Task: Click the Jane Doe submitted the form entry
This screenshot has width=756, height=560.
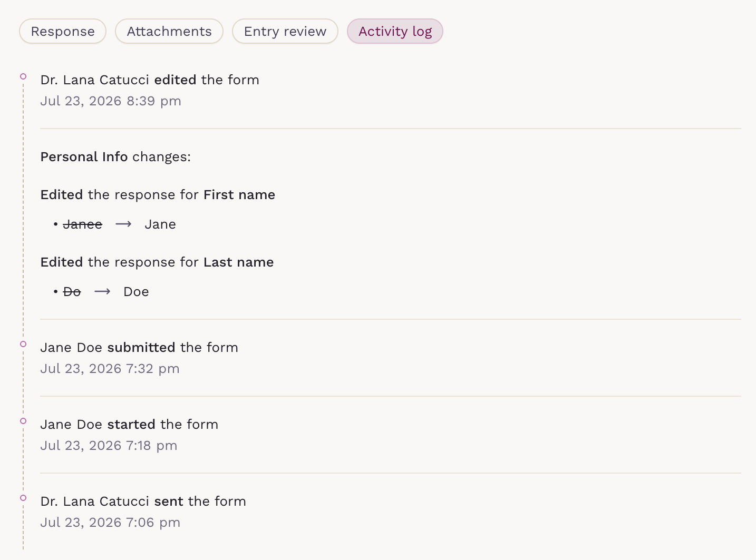Action: [139, 348]
